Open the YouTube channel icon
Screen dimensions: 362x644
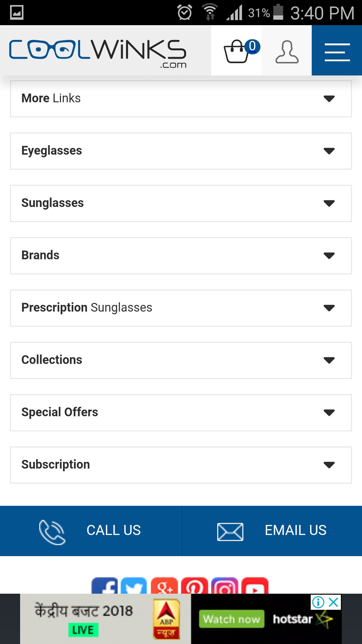click(255, 586)
